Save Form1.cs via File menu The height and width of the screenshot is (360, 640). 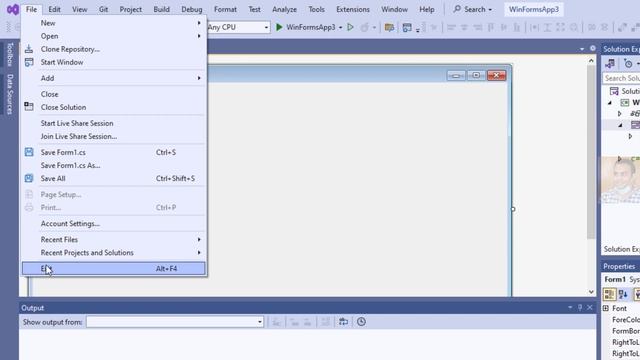coord(113,152)
